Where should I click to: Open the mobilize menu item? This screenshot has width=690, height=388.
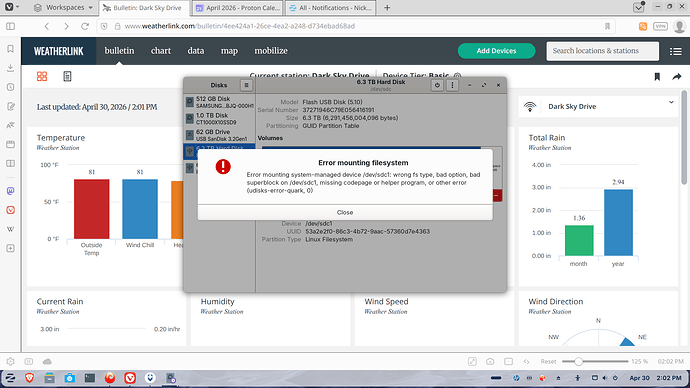click(x=271, y=51)
